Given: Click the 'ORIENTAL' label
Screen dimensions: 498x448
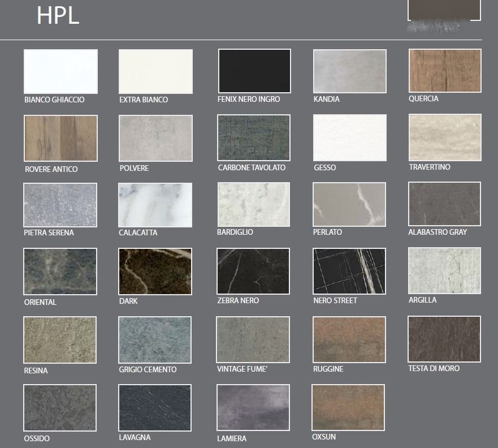Looking at the screenshot, I should [x=40, y=302].
